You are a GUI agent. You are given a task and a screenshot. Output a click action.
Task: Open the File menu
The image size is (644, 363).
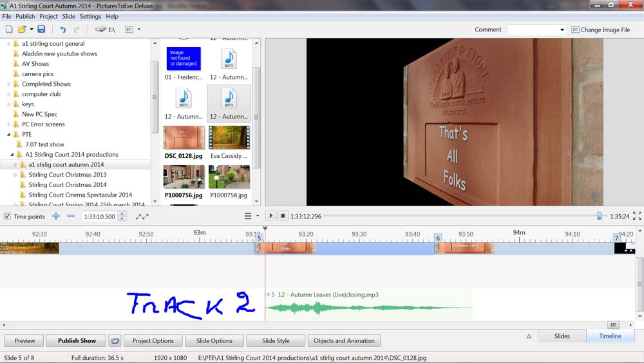coord(6,17)
